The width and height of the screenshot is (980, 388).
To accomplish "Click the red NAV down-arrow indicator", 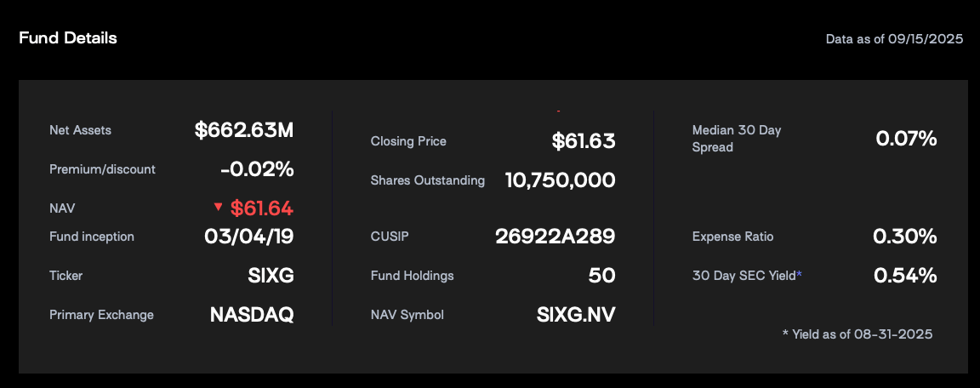I will click(218, 206).
